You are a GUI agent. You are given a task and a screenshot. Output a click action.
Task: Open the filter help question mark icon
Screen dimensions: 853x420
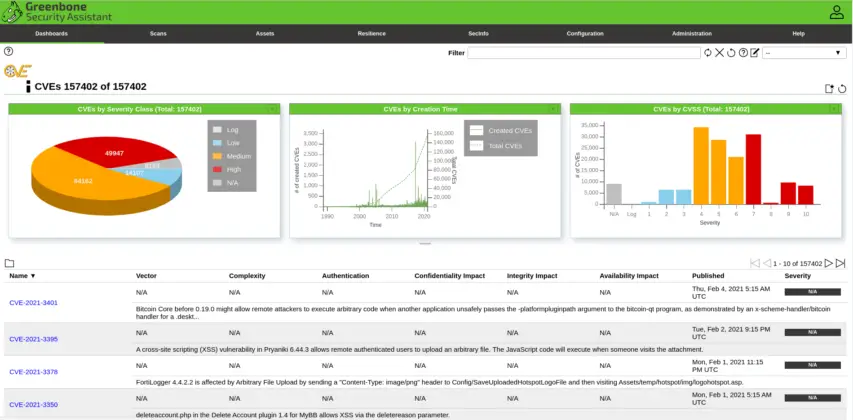point(743,53)
